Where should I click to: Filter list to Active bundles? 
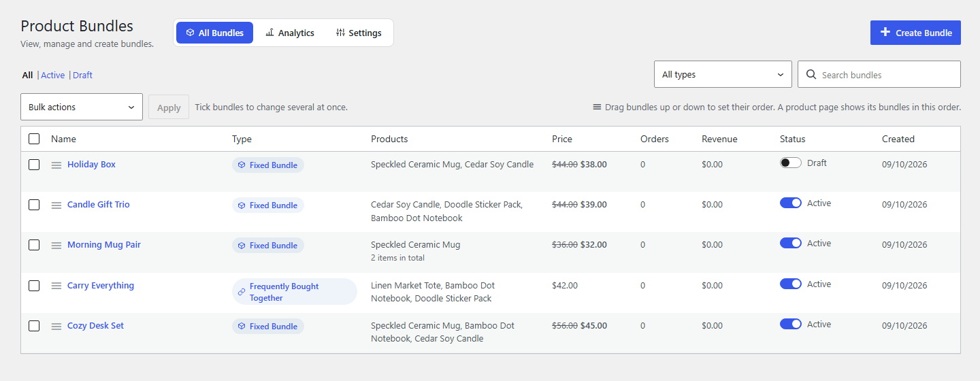pos(53,75)
